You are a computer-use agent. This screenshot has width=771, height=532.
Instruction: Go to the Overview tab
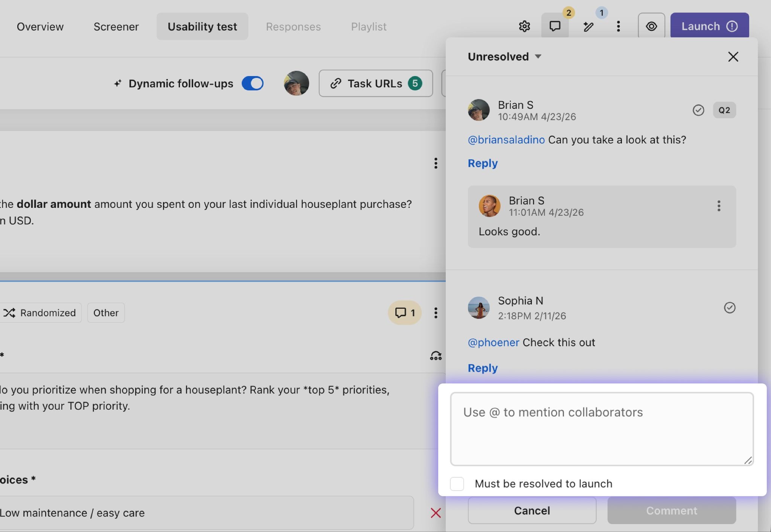[x=40, y=27]
